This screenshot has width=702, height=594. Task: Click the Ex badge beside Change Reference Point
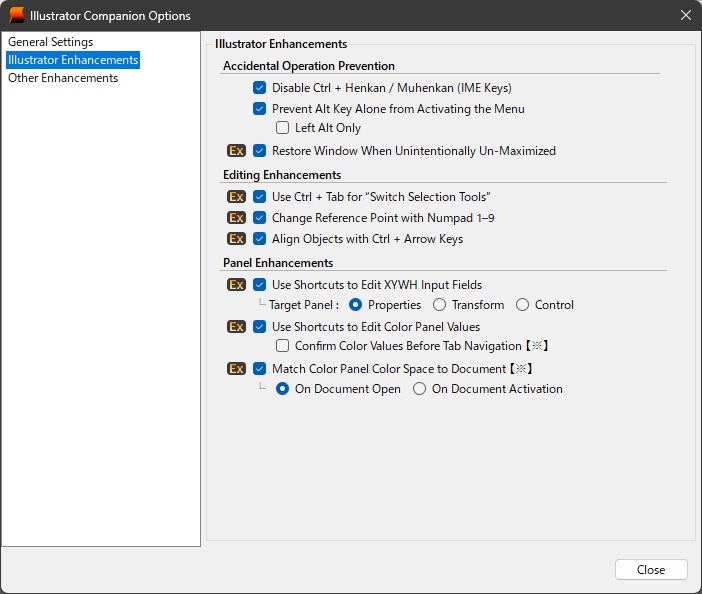click(236, 218)
